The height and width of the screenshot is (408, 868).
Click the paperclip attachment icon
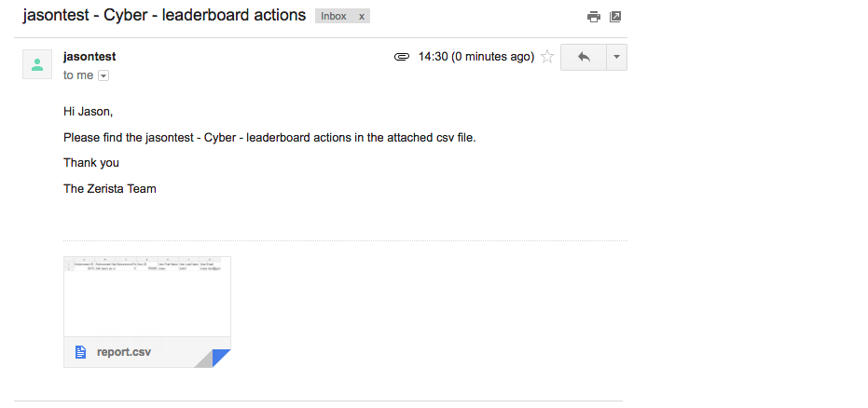(401, 57)
